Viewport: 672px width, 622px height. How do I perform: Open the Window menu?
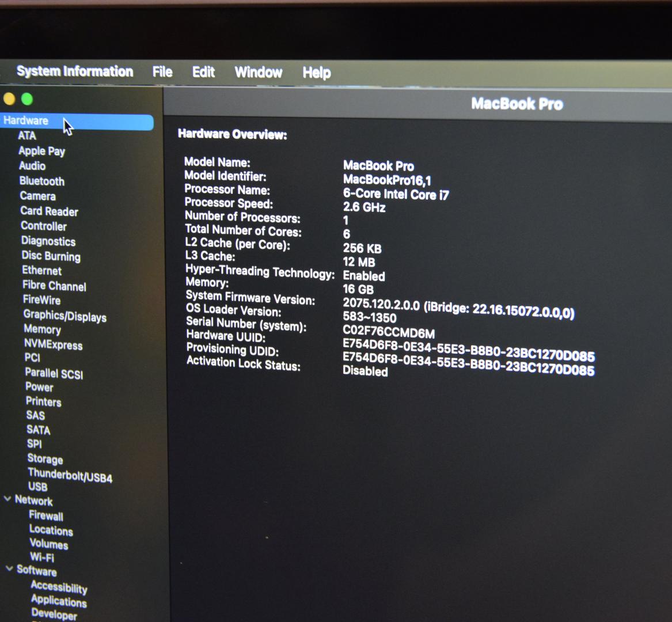pos(259,72)
